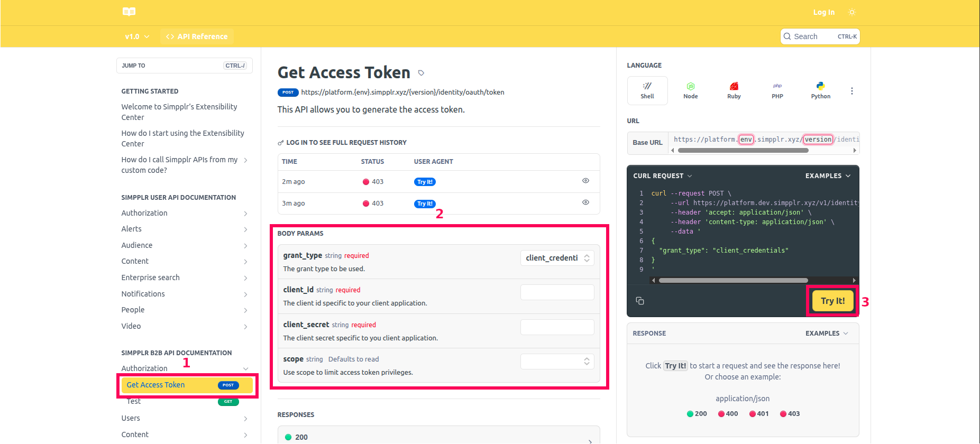Select Get Access Token in the sidebar
The image size is (980, 444).
point(187,385)
